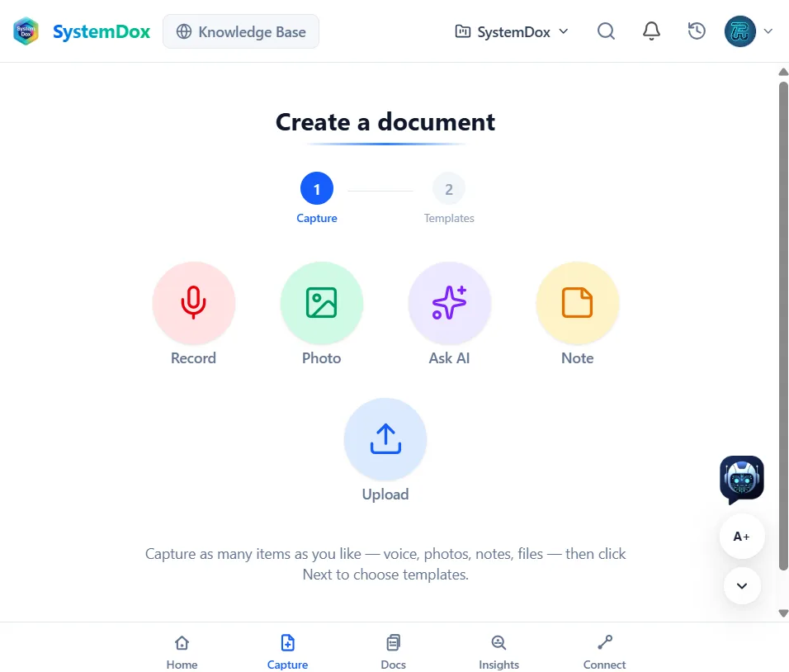Open the robot chat assistant
789x672 pixels.
tap(742, 479)
